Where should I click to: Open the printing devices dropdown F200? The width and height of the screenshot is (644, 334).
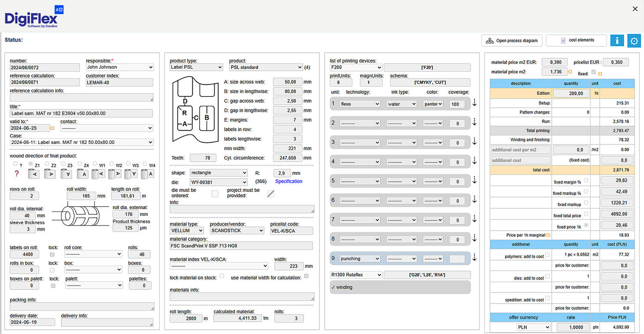click(x=356, y=67)
